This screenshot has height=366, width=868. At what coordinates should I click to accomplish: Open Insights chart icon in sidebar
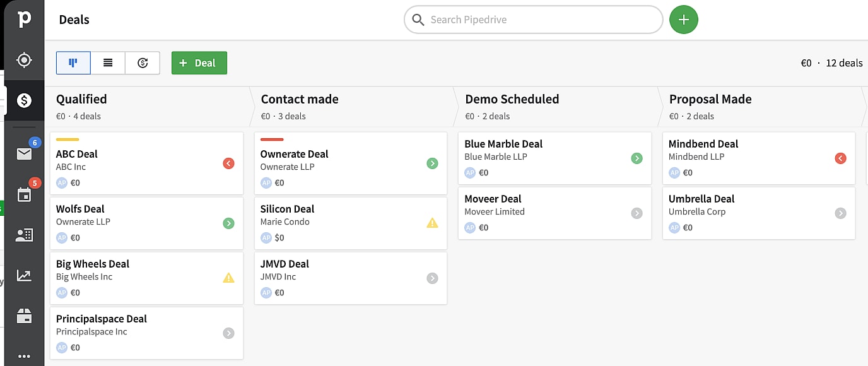[24, 276]
